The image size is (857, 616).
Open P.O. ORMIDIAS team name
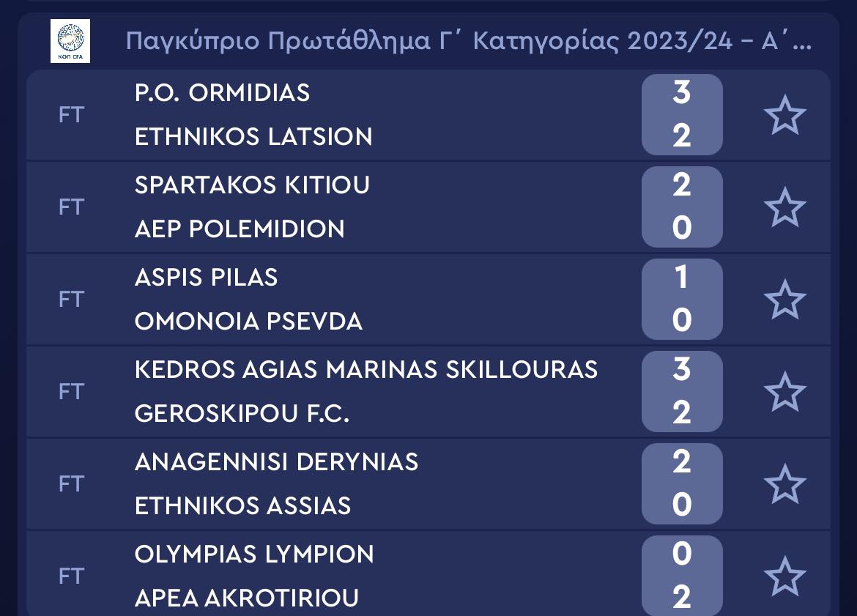(x=222, y=93)
